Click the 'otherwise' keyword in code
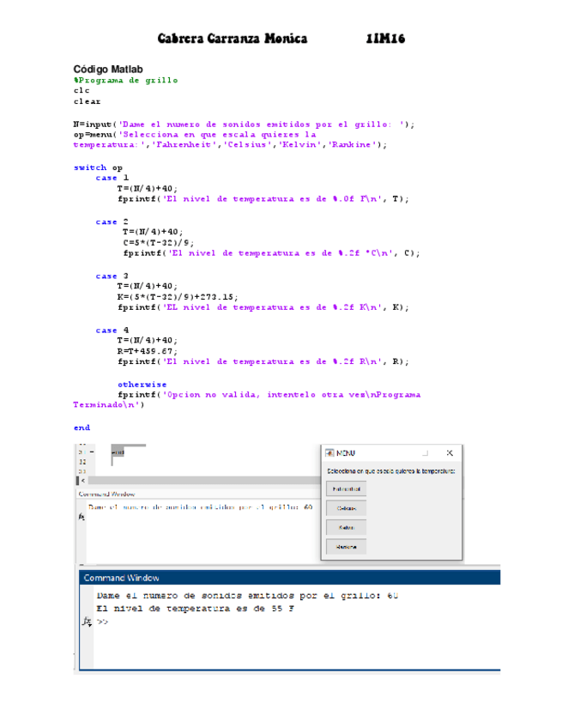This screenshot has width=562, height=728. (x=142, y=384)
